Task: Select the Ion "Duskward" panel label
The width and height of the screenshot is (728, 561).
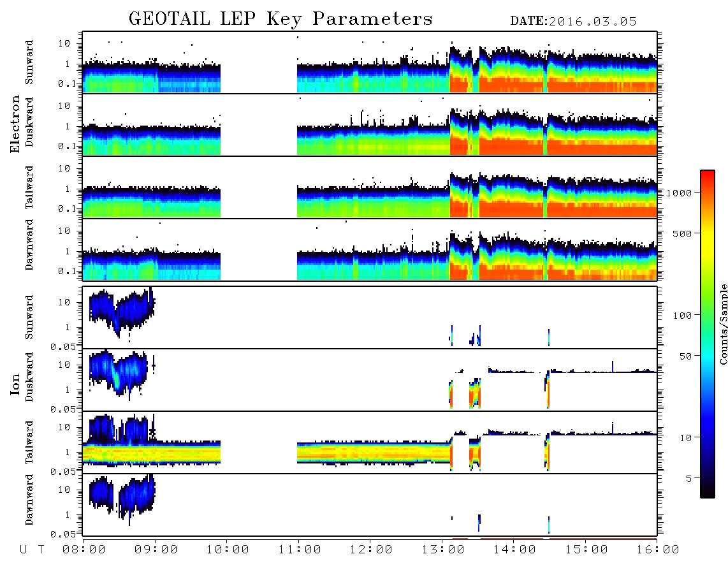Action: click(x=29, y=377)
